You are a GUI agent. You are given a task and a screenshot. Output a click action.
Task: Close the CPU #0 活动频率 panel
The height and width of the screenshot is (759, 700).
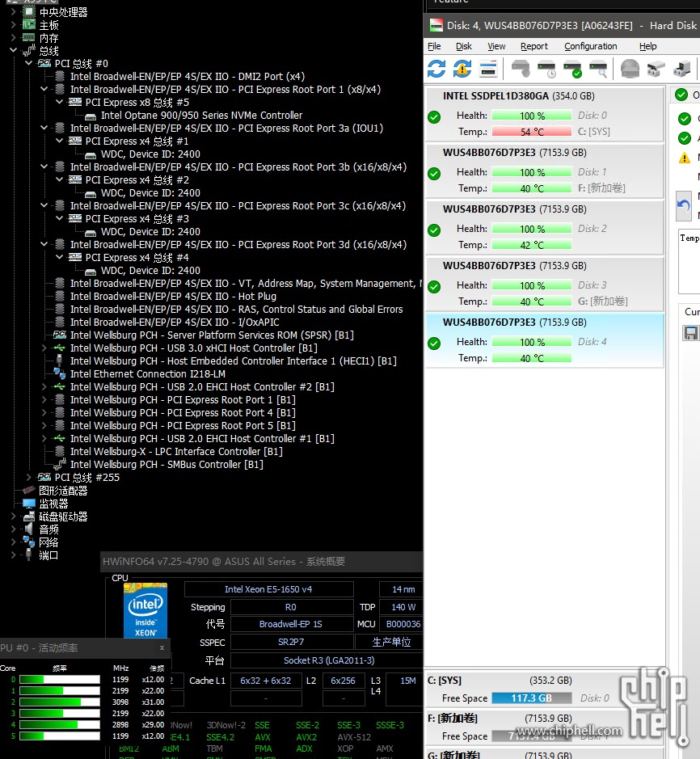pyautogui.click(x=162, y=647)
